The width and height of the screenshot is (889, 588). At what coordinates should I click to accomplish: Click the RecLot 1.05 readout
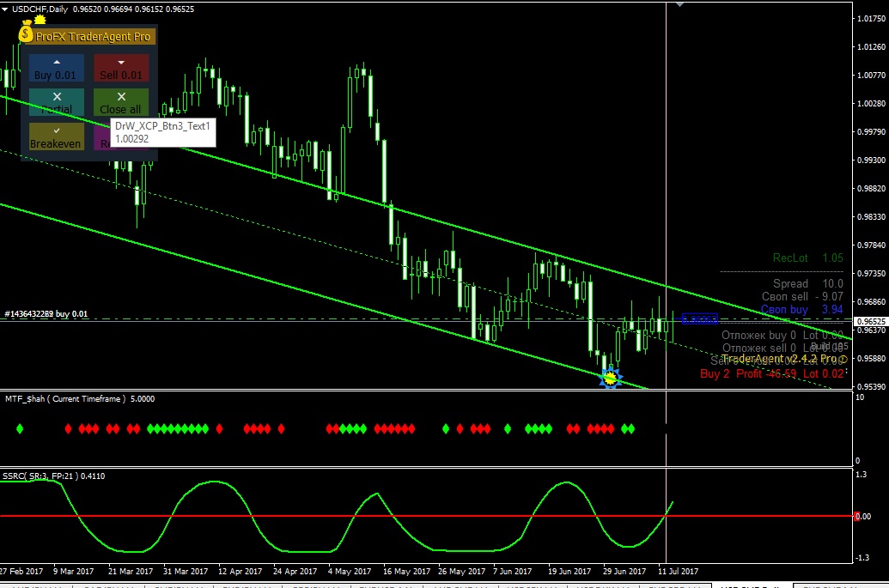point(808,258)
